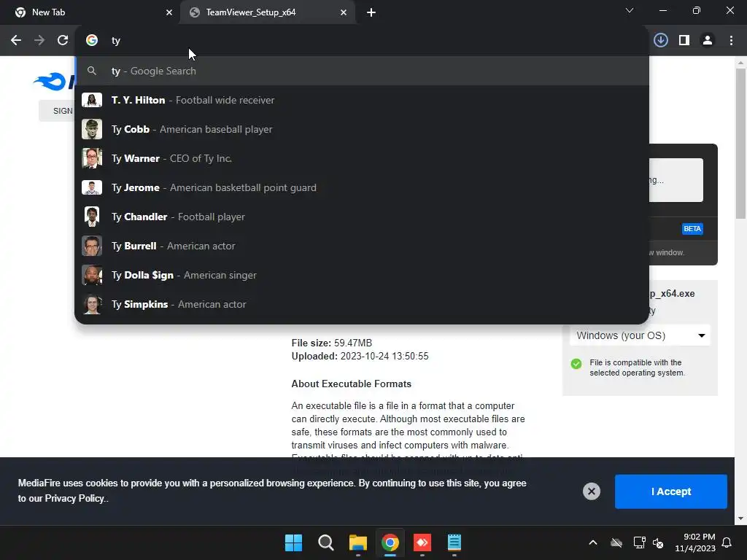747x560 pixels.
Task: Toggle the browser side panel icon
Action: pos(684,41)
